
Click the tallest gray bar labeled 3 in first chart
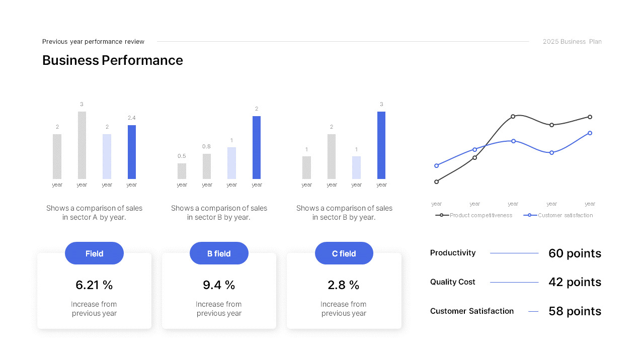[x=82, y=145]
